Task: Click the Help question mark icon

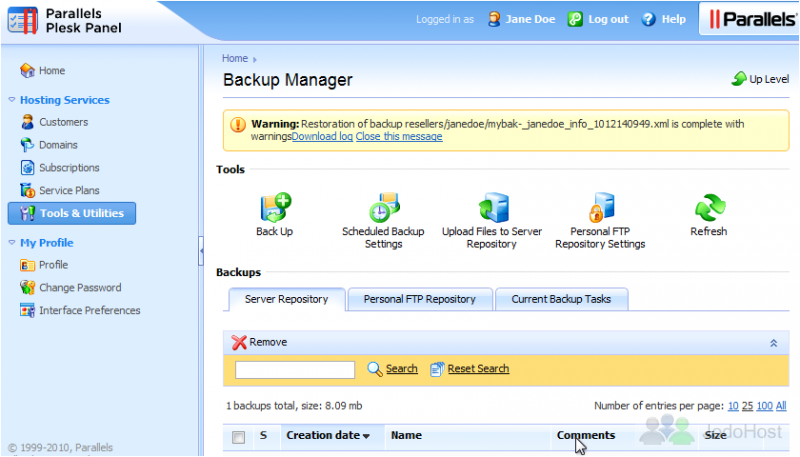Action: click(x=648, y=19)
